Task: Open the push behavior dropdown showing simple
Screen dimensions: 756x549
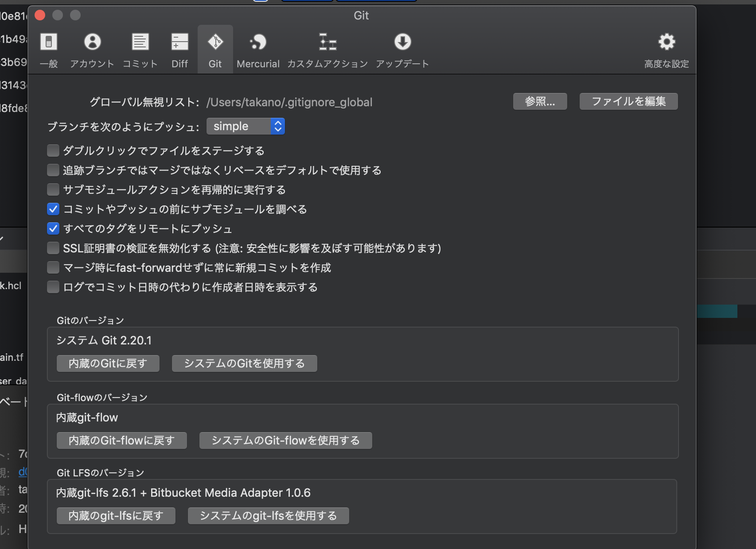Action: click(246, 126)
